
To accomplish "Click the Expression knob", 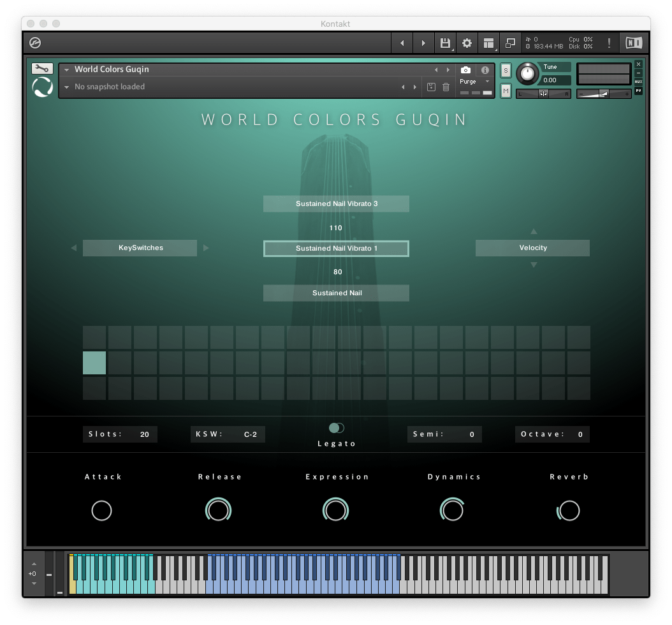I will [x=335, y=510].
